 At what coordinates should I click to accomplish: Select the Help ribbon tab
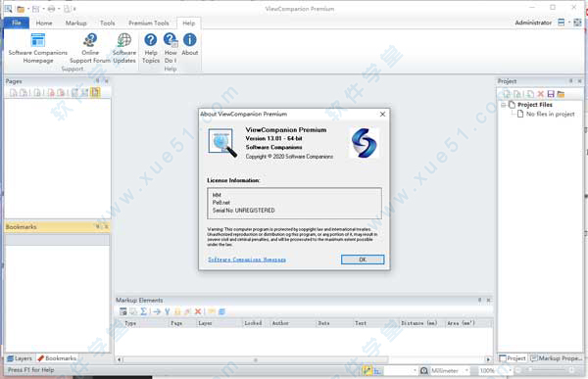point(188,23)
